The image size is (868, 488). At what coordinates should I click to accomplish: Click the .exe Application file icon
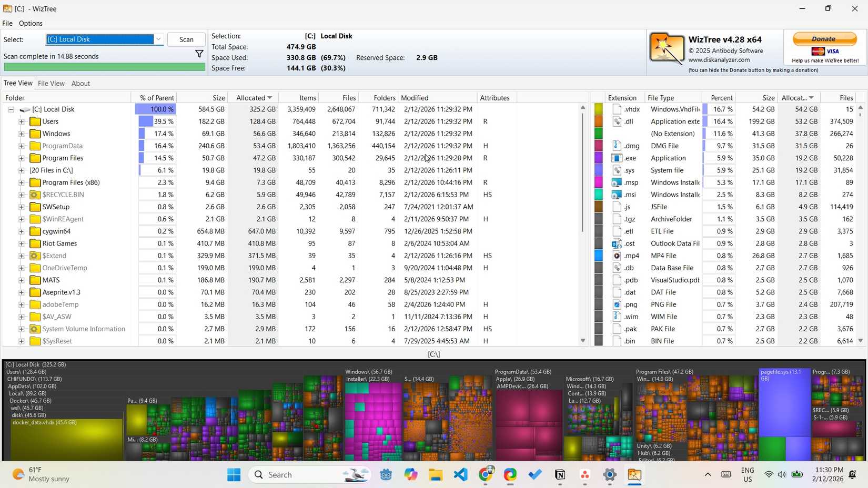tap(617, 158)
